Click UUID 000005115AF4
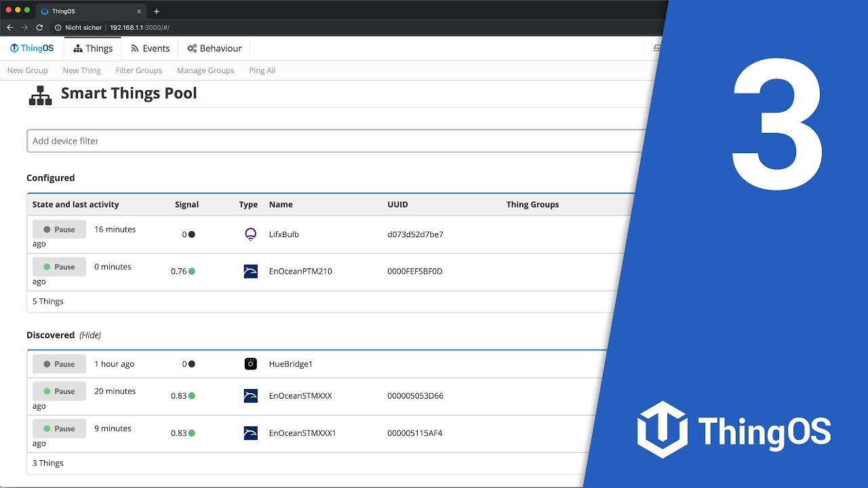The width and height of the screenshot is (868, 488). point(415,433)
